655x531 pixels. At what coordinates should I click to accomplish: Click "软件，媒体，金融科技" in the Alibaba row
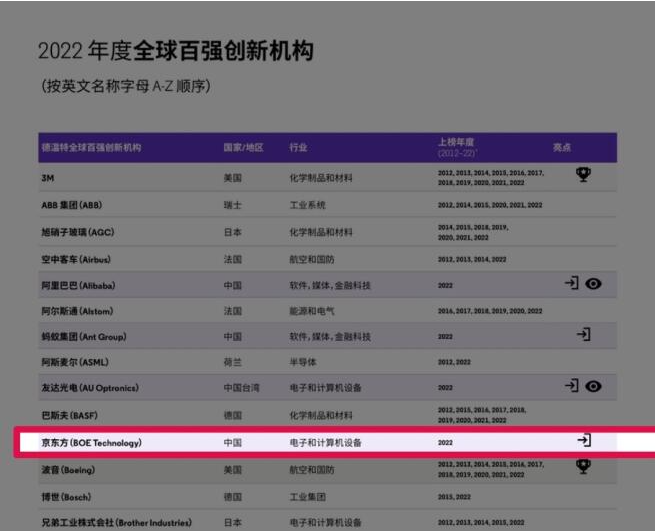330,286
